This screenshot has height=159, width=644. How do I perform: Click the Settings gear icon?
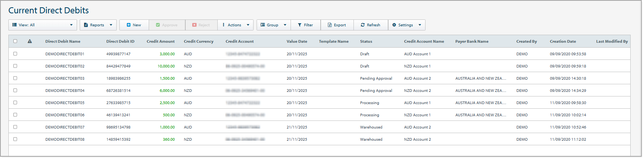tap(394, 25)
